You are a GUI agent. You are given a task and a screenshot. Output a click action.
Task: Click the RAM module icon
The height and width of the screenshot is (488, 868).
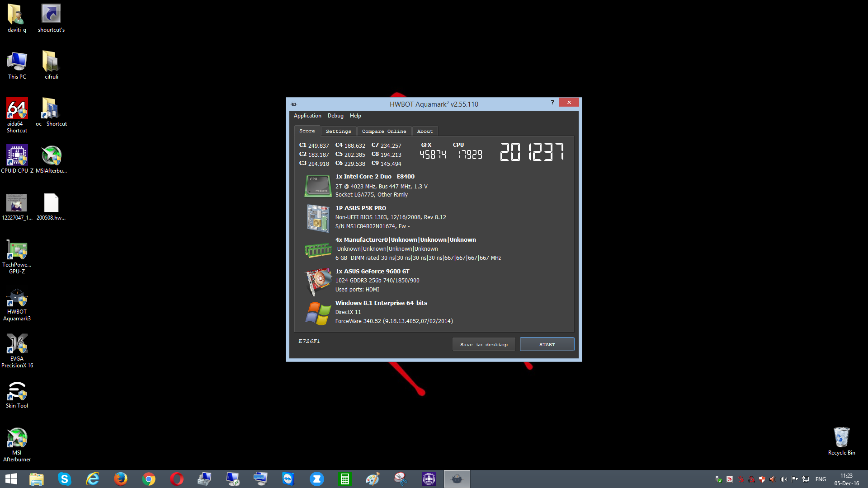[318, 250]
